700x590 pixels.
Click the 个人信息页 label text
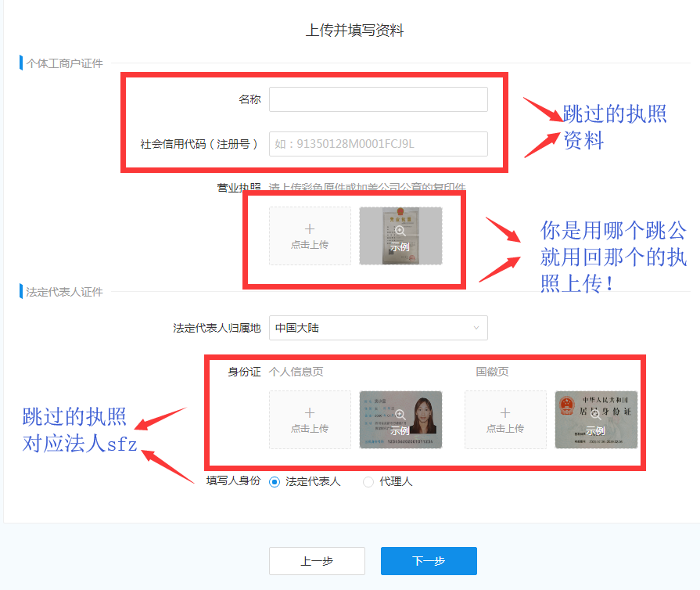tap(296, 372)
